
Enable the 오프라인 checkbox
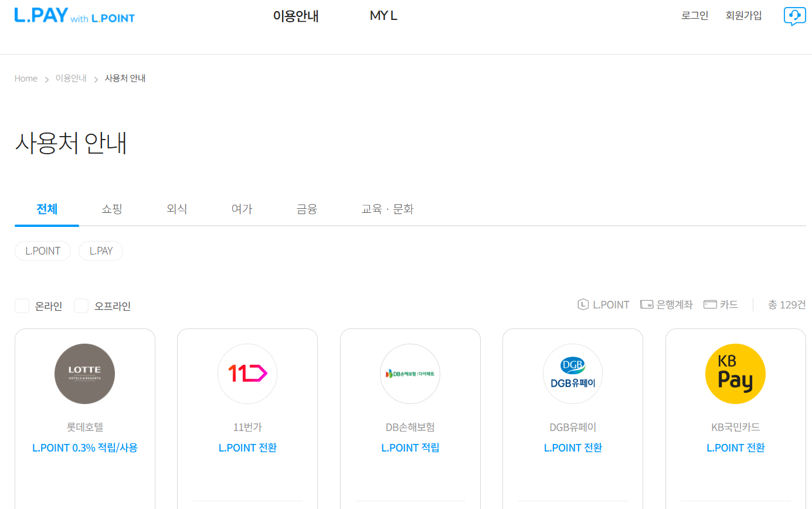click(81, 306)
